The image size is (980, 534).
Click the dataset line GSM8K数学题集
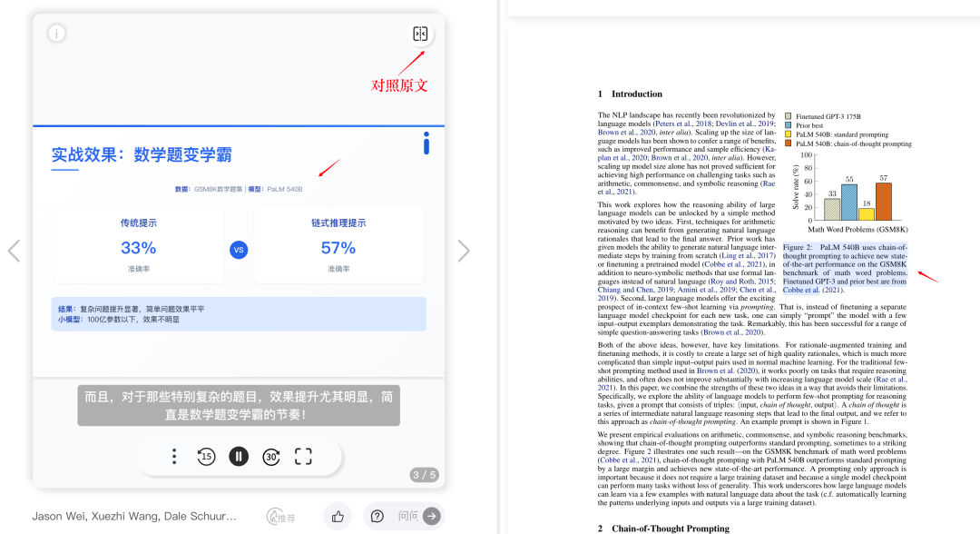(239, 189)
